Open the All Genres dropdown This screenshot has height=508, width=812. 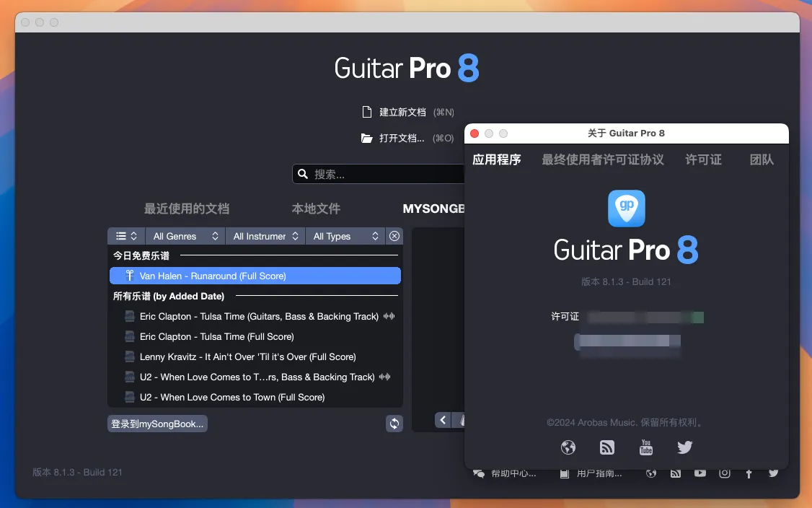coord(185,236)
